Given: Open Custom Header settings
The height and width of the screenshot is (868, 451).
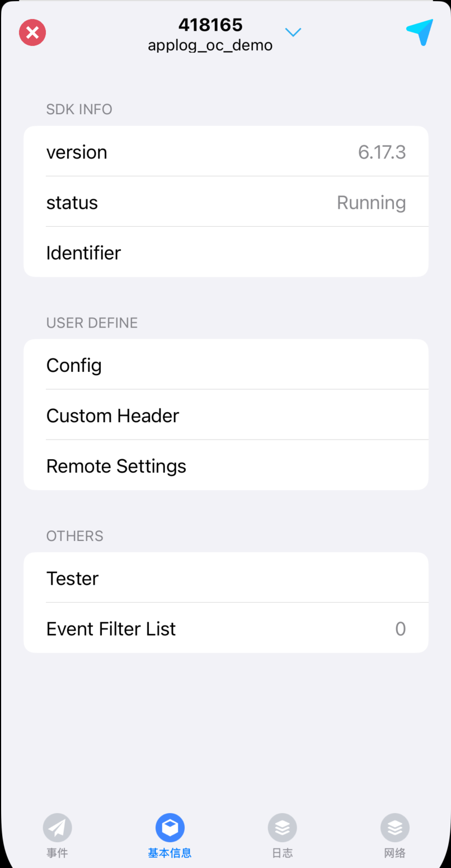Looking at the screenshot, I should 226,415.
